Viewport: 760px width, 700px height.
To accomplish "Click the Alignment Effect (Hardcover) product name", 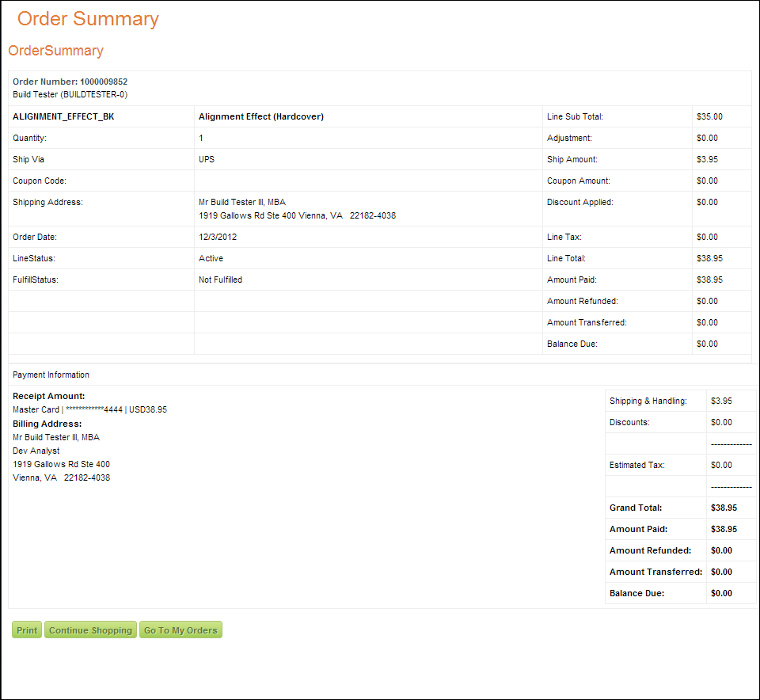I will pyautogui.click(x=260, y=116).
